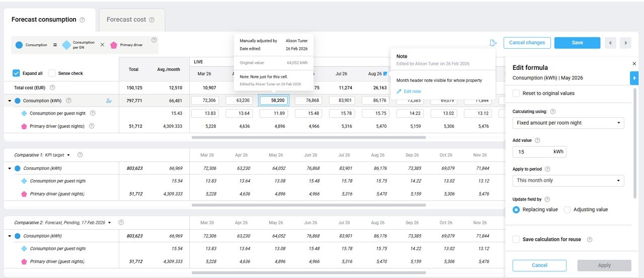Go to previous months with left arrow button
Image resolution: width=644 pixels, height=278 pixels.
pos(610,43)
